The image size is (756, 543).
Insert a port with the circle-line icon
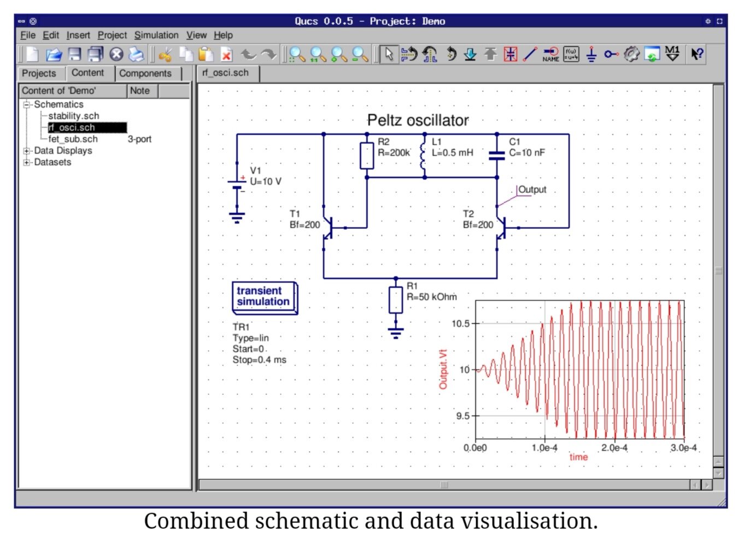pyautogui.click(x=611, y=54)
